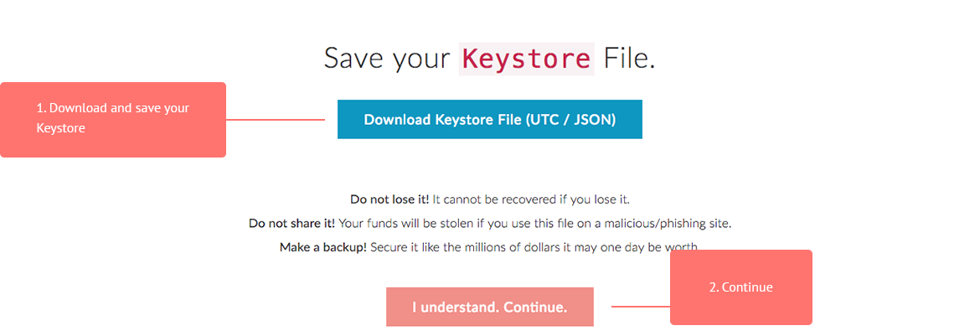
Task: Click the highlighted Keystore code word
Action: coord(526,59)
